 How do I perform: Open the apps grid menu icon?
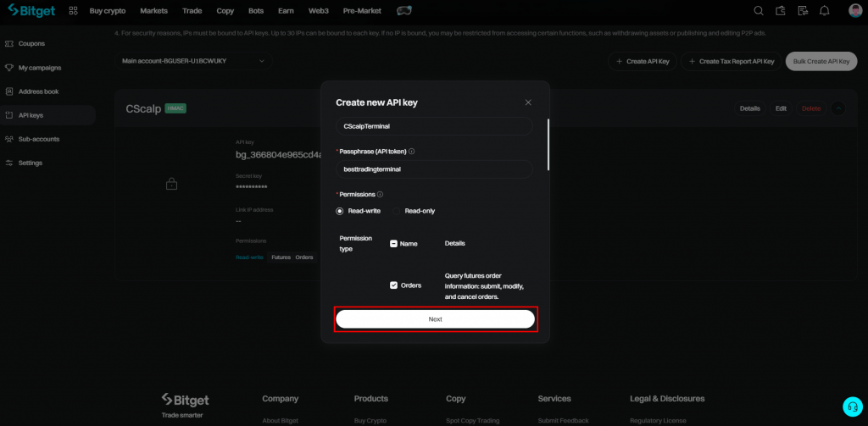click(74, 11)
